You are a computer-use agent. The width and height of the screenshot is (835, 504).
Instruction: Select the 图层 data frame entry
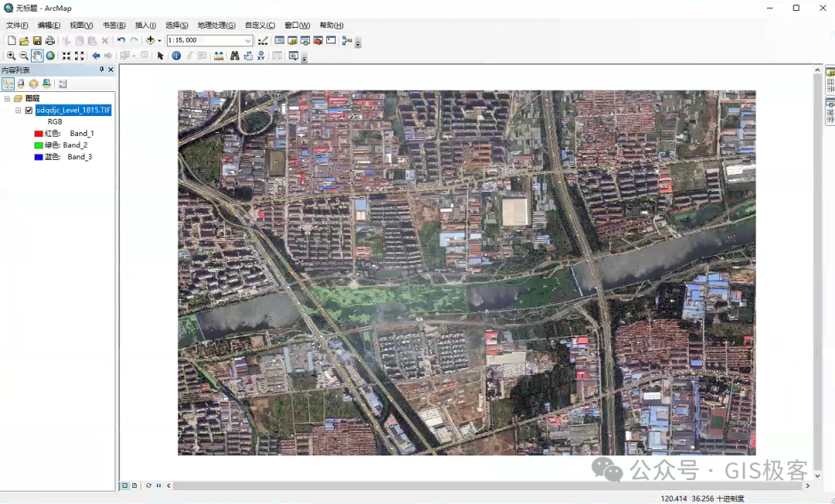[32, 98]
